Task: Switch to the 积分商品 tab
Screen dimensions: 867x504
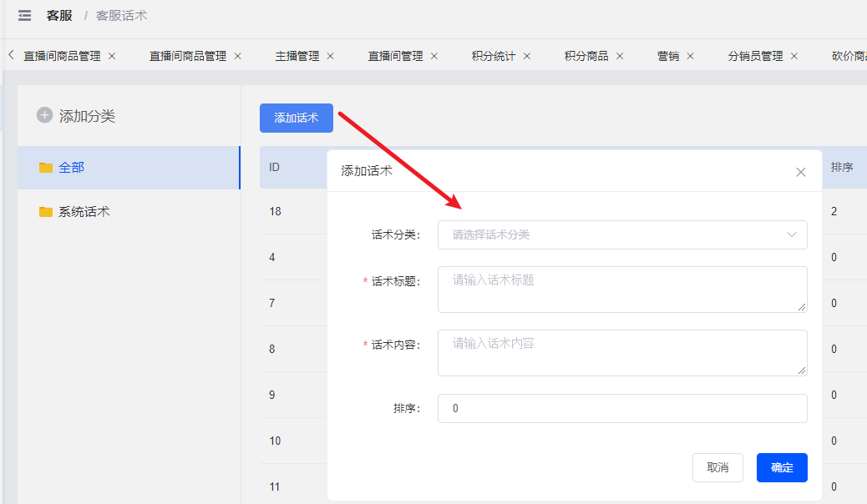Action: tap(586, 56)
